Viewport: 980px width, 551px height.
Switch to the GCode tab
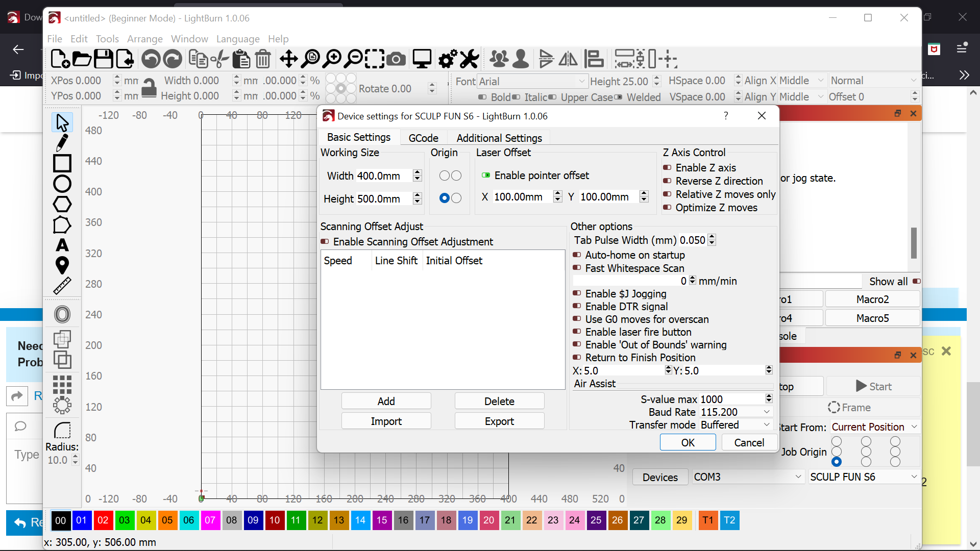423,138
